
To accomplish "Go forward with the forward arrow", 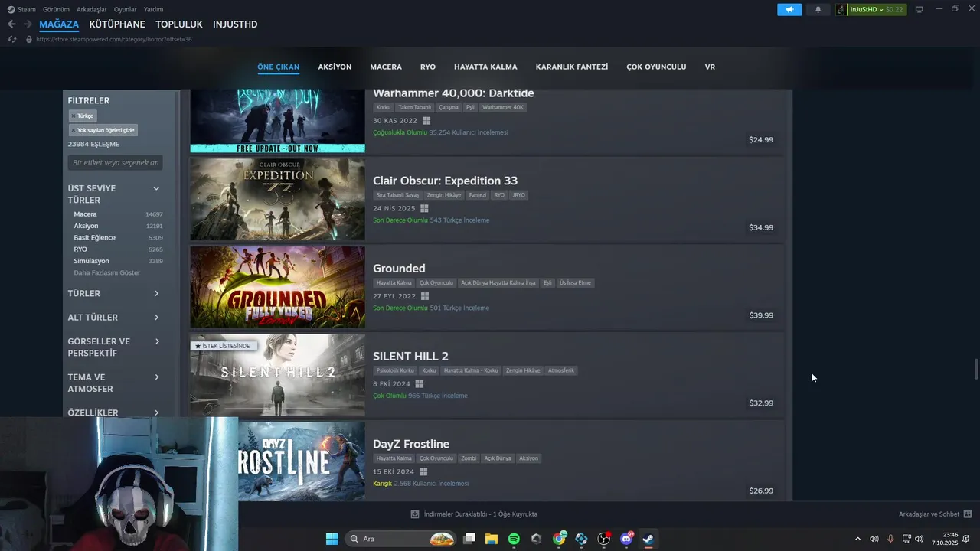I will [28, 24].
